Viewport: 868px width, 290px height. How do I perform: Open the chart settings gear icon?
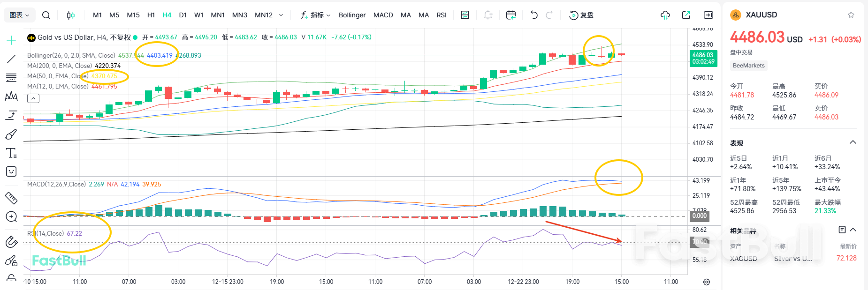(707, 282)
